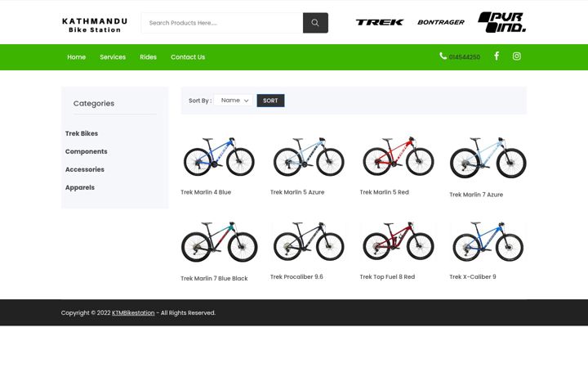Select the Trek Bikes category
588x368 pixels.
tap(82, 133)
